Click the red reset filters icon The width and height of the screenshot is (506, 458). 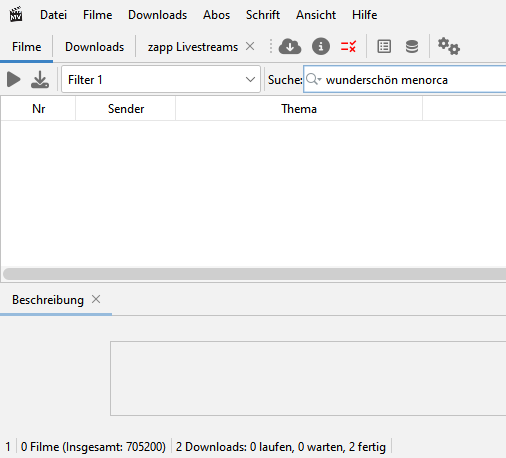pos(348,46)
